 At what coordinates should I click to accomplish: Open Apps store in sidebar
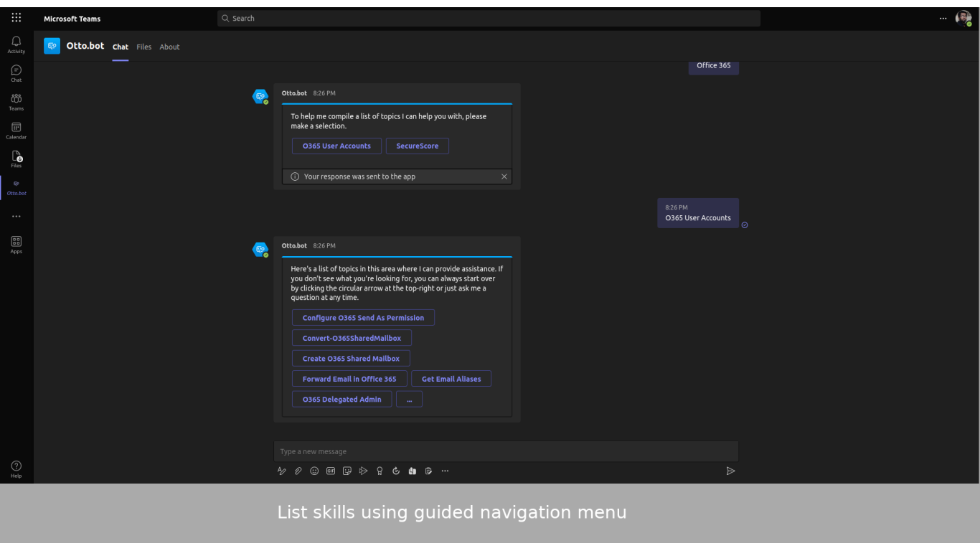tap(17, 245)
